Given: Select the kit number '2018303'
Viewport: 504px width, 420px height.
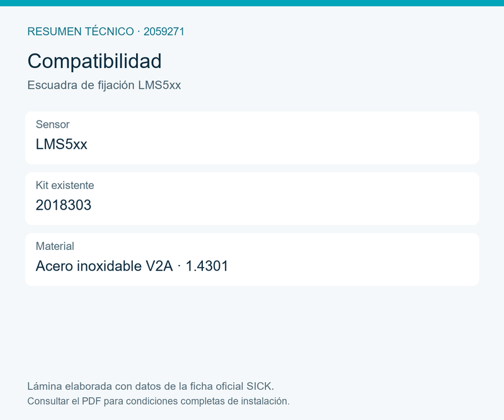Looking at the screenshot, I should click(64, 205).
